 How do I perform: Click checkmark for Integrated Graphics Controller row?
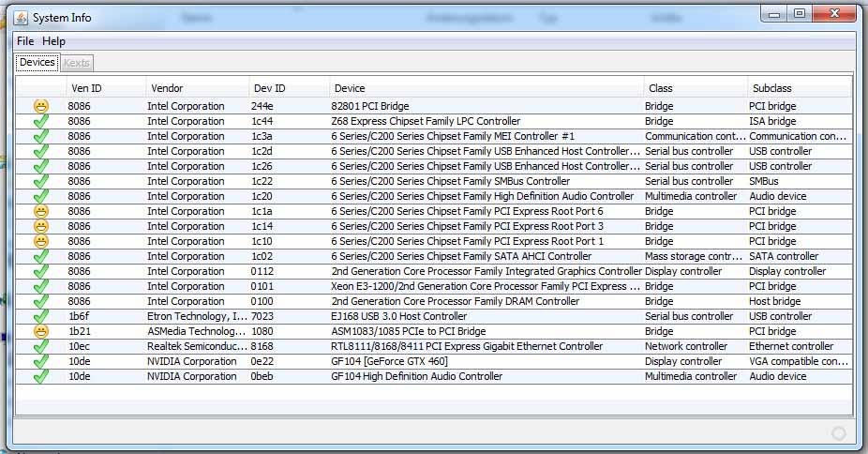point(41,271)
